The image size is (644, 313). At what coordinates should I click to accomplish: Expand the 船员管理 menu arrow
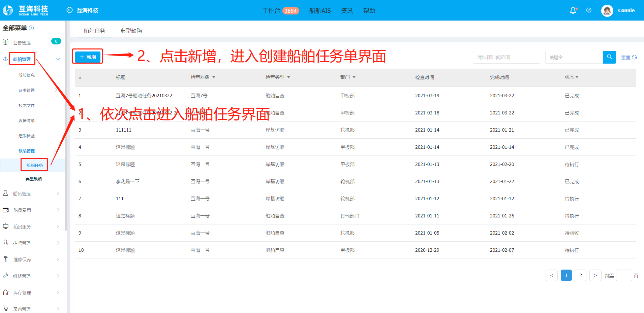(58, 194)
